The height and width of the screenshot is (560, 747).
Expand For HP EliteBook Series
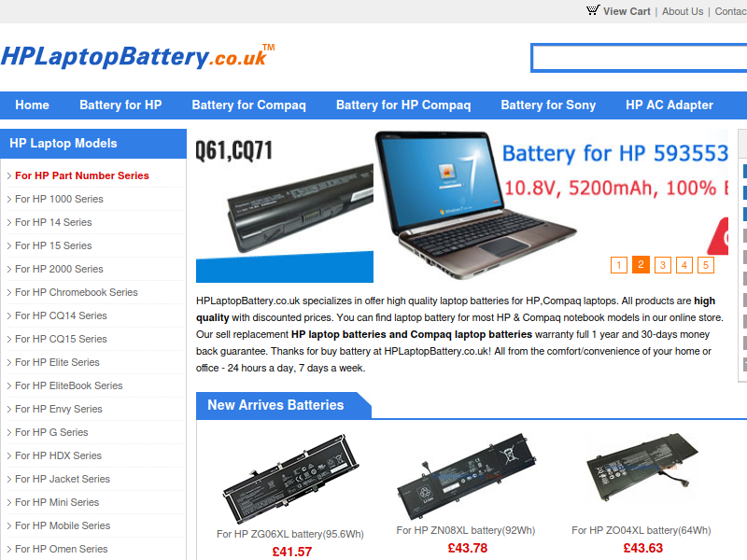point(68,385)
